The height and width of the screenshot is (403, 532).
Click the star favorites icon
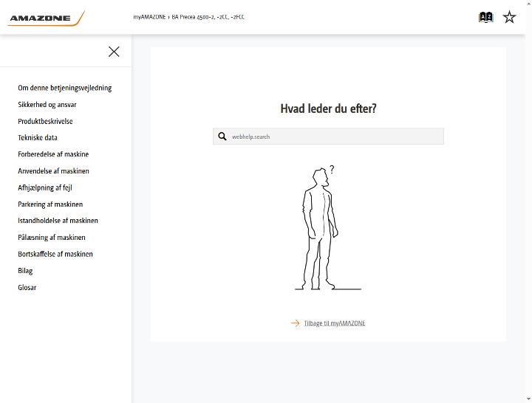(x=509, y=17)
